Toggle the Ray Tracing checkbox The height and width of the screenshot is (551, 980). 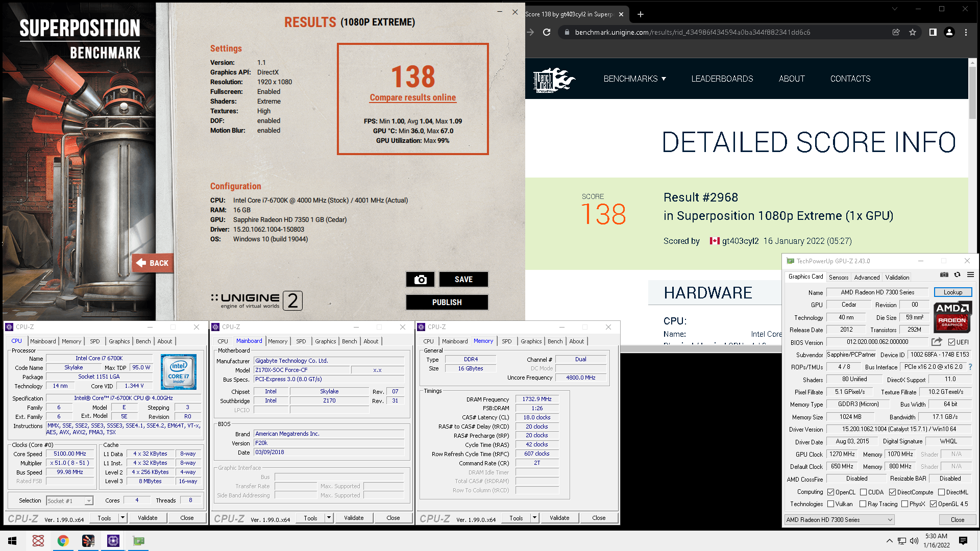tap(863, 504)
